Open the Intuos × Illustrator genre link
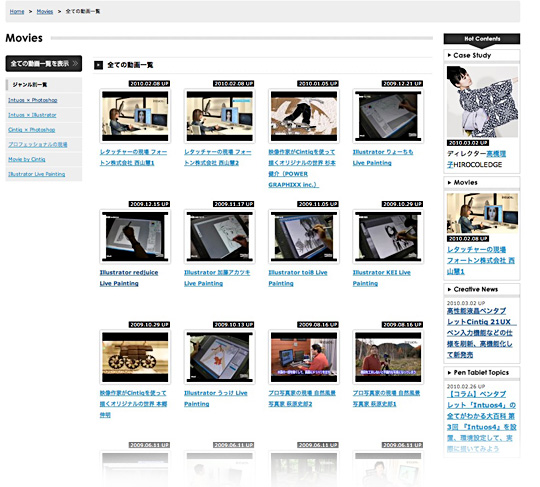This screenshot has height=487, width=540. 32,115
